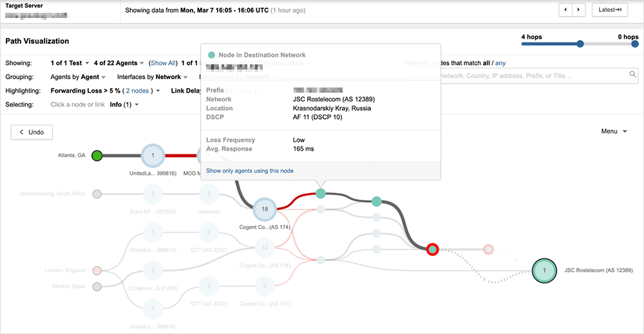Click 'Show only agents using this node'
This screenshot has height=334, width=644.
tap(249, 171)
